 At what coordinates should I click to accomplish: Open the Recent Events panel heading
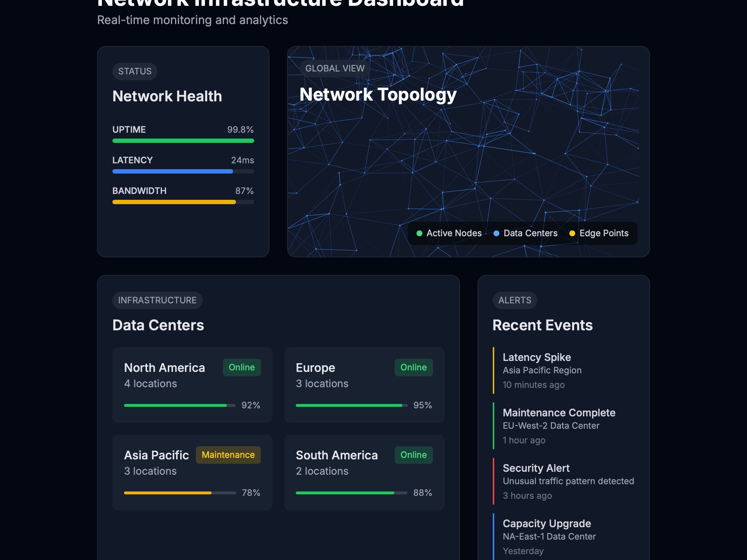pos(542,325)
